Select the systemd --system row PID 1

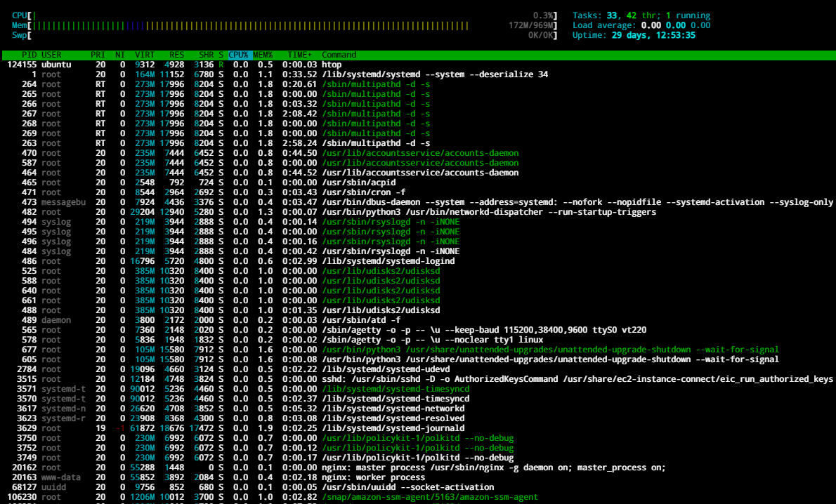418,74
